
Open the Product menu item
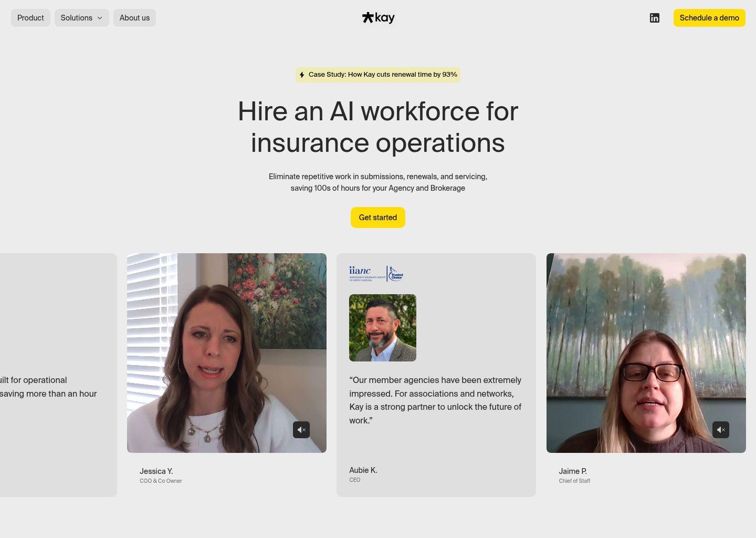(x=30, y=18)
